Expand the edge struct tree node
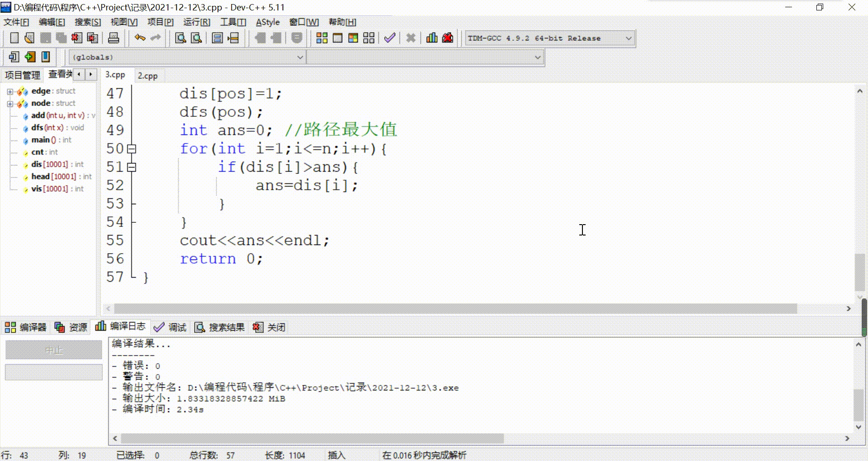 pyautogui.click(x=10, y=91)
